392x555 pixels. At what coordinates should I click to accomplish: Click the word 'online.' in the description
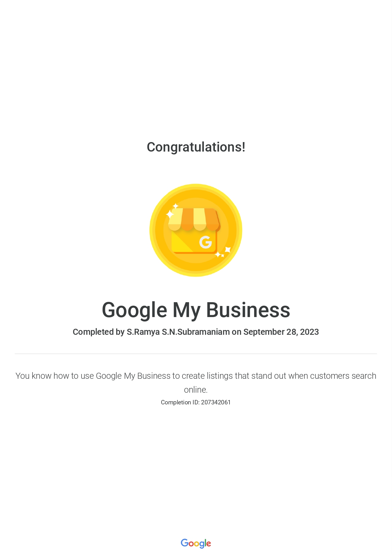tap(196, 390)
